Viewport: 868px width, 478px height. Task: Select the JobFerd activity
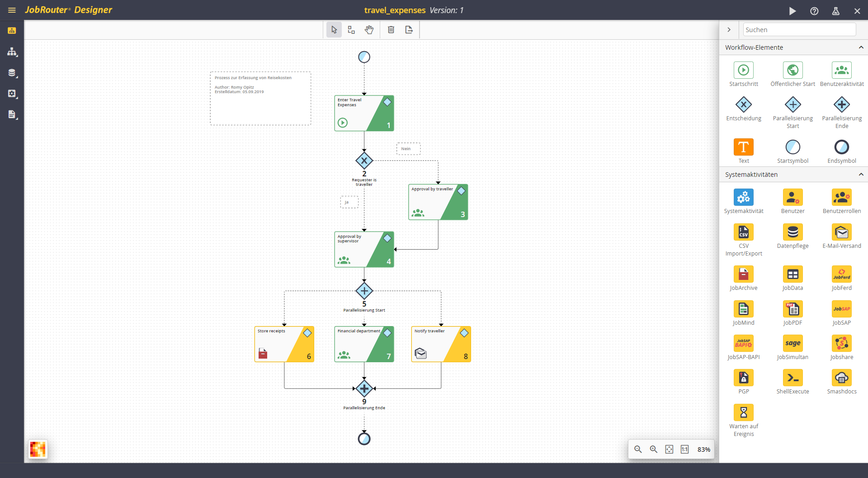(x=842, y=278)
